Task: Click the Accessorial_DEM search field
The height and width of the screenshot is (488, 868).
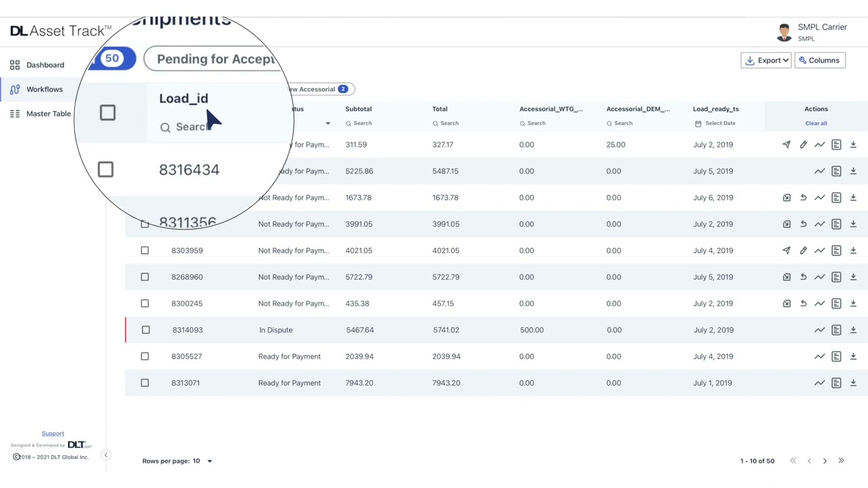Action: click(620, 123)
